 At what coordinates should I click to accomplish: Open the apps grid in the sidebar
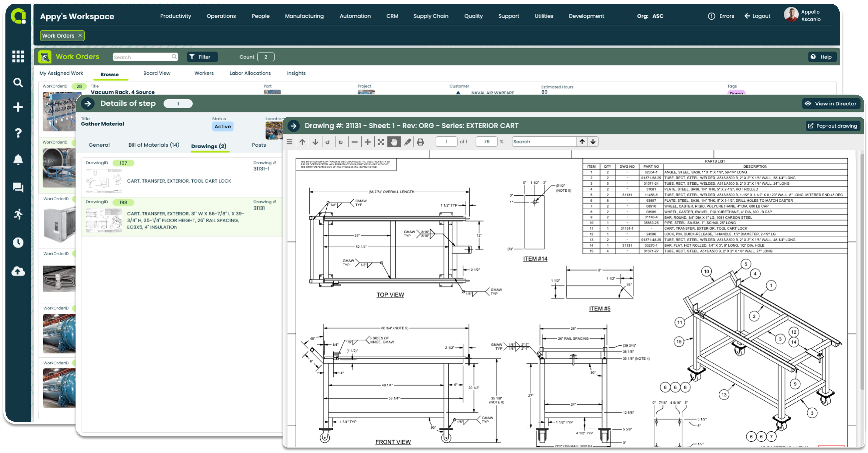coord(18,56)
